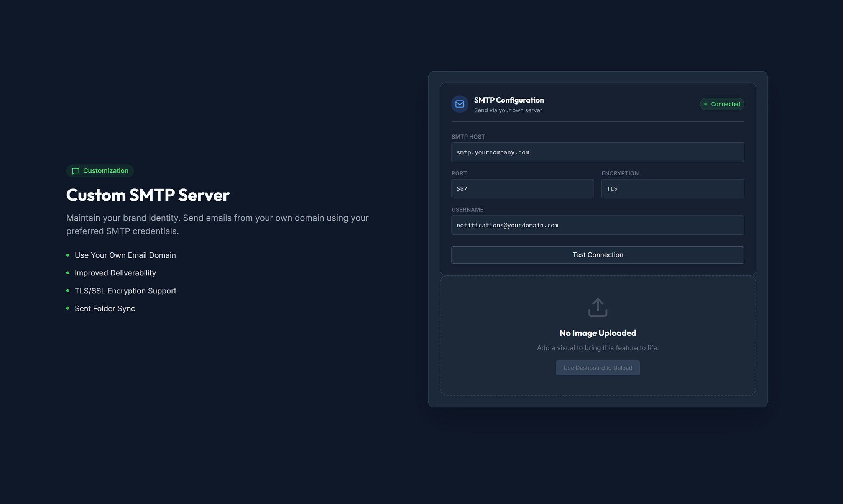Select TLS/SSL Encryption Support item

(x=125, y=291)
